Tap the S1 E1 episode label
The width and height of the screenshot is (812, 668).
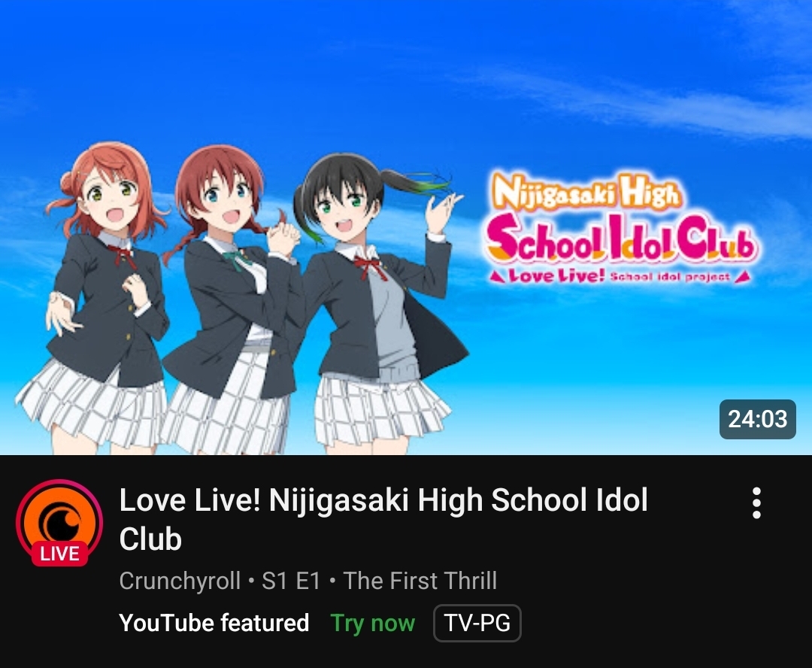click(291, 581)
